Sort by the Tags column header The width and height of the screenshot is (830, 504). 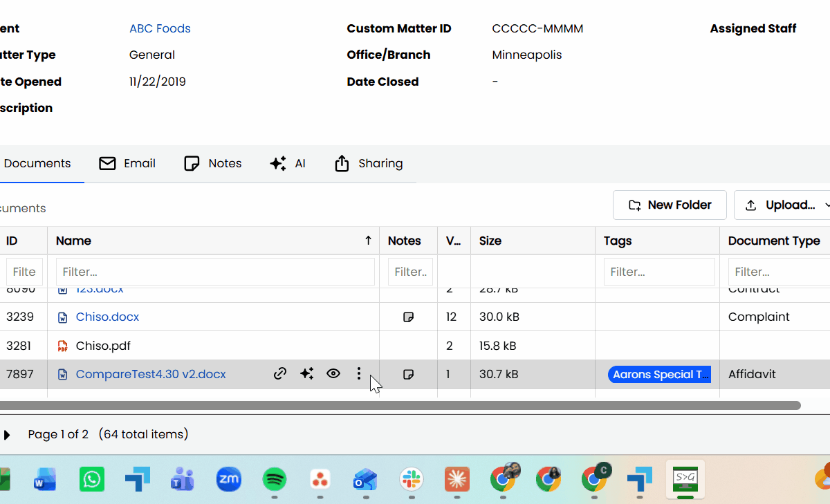[618, 241]
